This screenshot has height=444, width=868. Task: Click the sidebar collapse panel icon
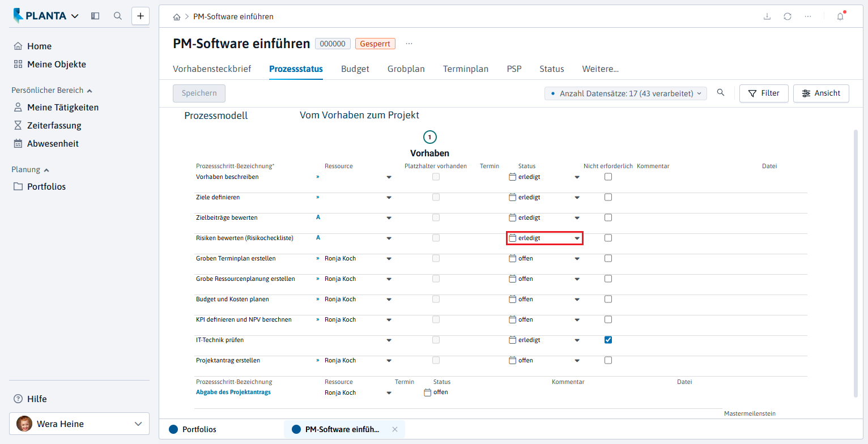[95, 16]
